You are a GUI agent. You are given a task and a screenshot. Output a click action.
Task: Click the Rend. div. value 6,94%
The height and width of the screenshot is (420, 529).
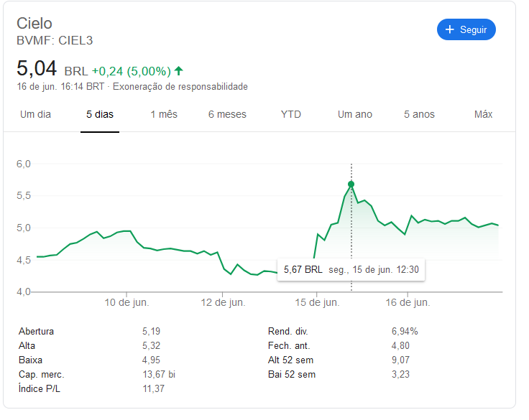[405, 332]
